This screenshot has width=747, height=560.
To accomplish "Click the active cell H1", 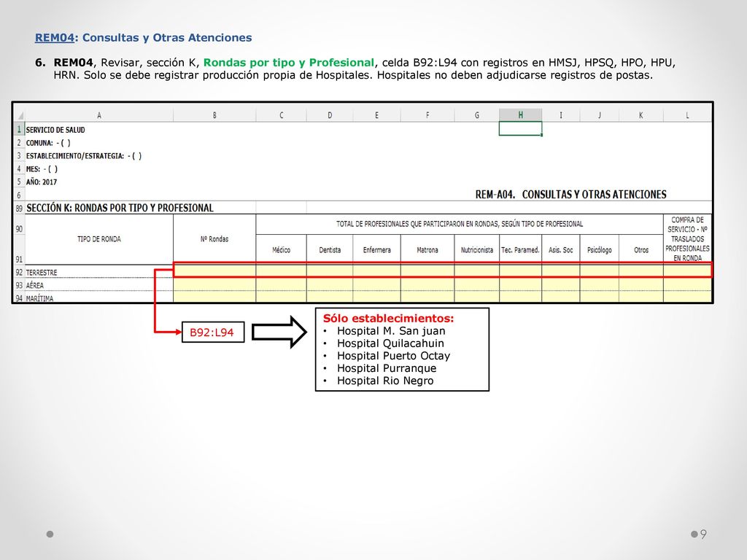I will tap(520, 128).
